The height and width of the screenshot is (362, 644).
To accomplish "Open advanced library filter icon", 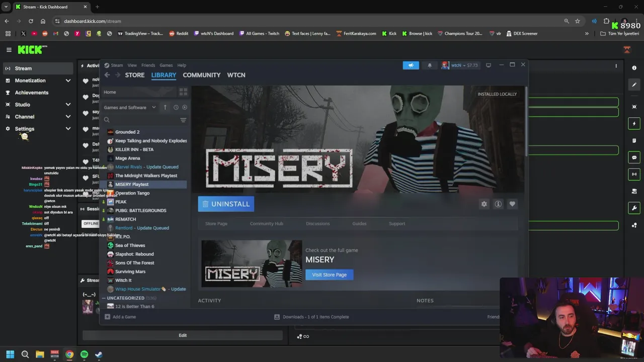I will tap(183, 120).
